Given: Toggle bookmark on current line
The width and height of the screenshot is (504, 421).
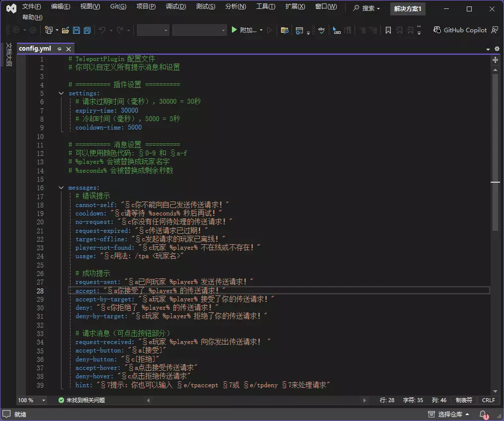Looking at the screenshot, I should click(x=388, y=30).
